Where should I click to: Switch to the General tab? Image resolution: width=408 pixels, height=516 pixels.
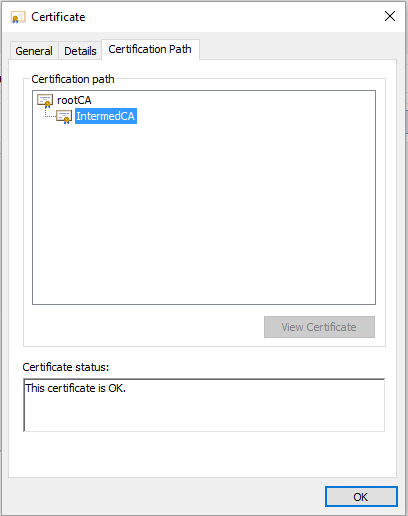34,51
